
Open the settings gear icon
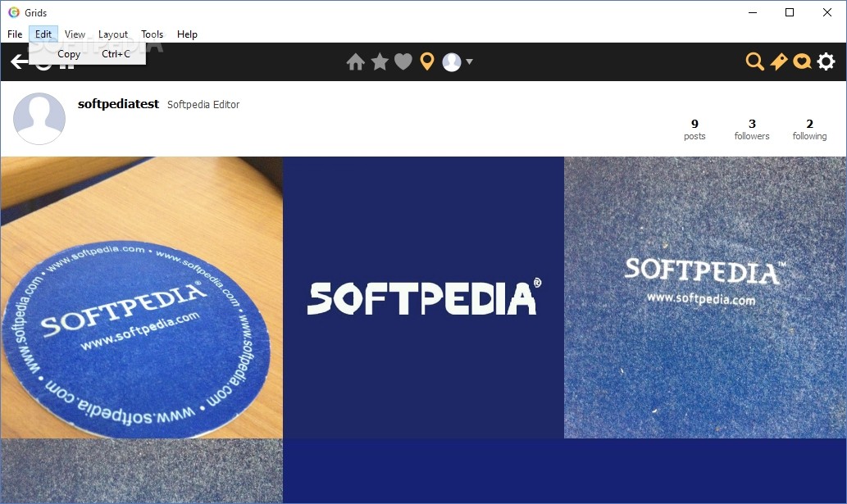826,62
